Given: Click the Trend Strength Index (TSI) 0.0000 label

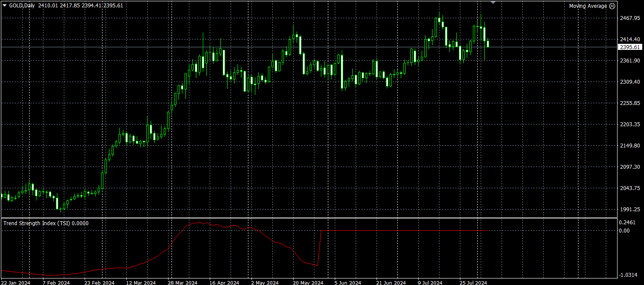Looking at the screenshot, I should (x=46, y=223).
